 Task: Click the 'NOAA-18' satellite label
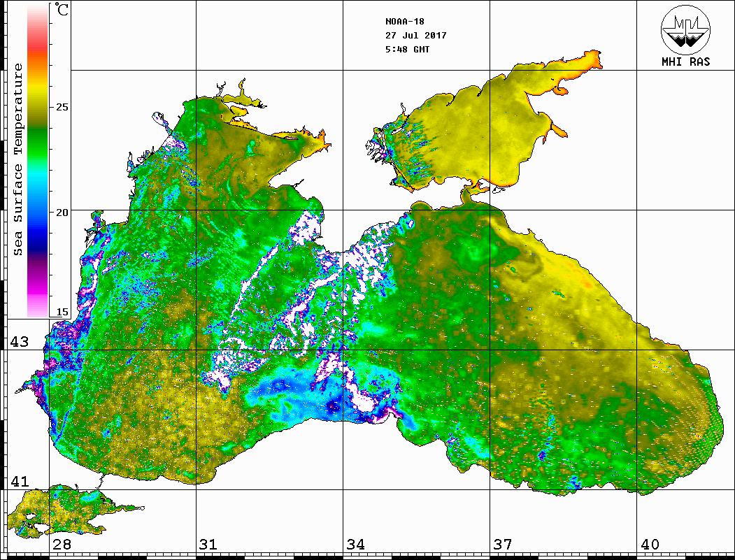(405, 22)
